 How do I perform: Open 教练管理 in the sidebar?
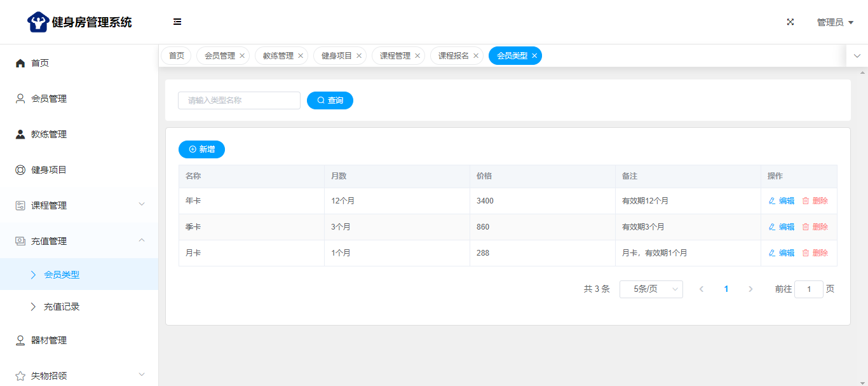(49, 134)
